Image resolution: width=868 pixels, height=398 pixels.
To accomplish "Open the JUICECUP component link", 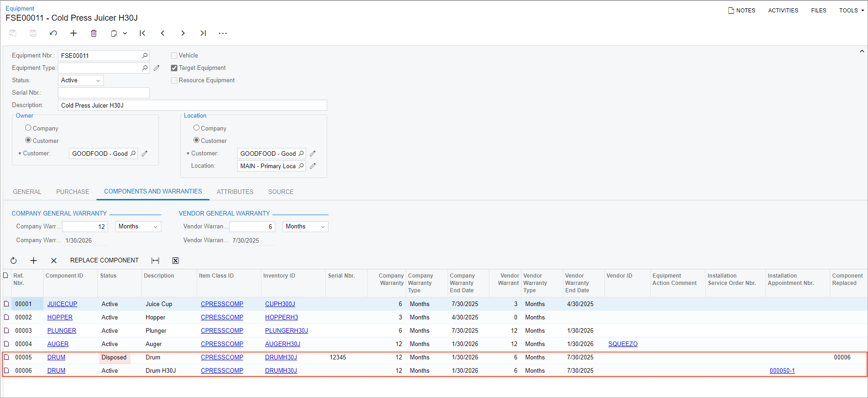I will coord(62,304).
